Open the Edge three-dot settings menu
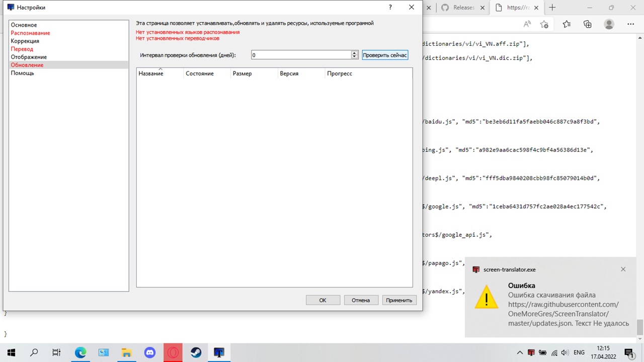 (630, 24)
